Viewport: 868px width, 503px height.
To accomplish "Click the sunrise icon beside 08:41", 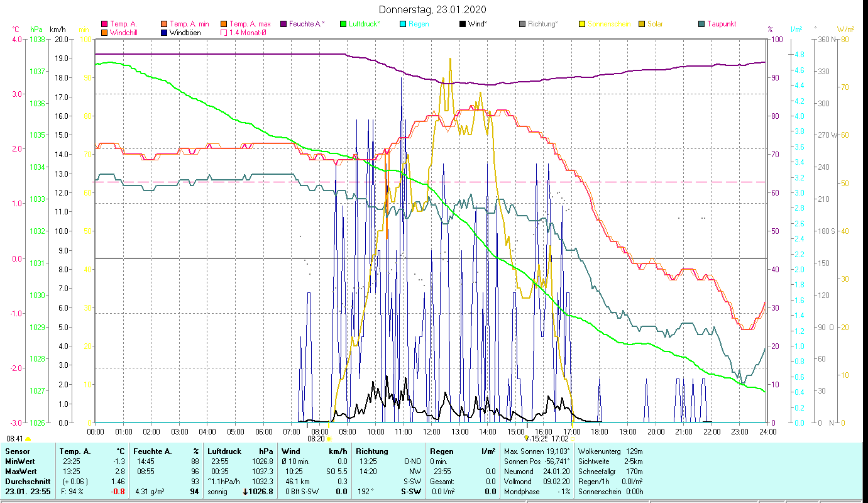I will tap(28, 439).
